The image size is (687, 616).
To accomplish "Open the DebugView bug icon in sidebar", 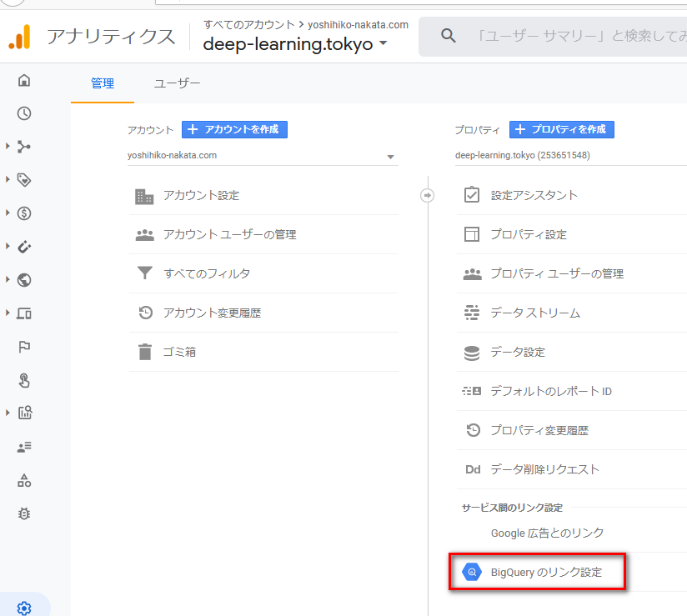I will tap(24, 513).
